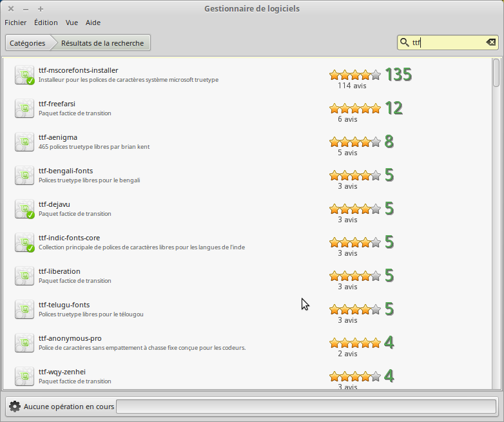504x422 pixels.
Task: Click the gear icon in the status bar
Action: pyautogui.click(x=15, y=407)
